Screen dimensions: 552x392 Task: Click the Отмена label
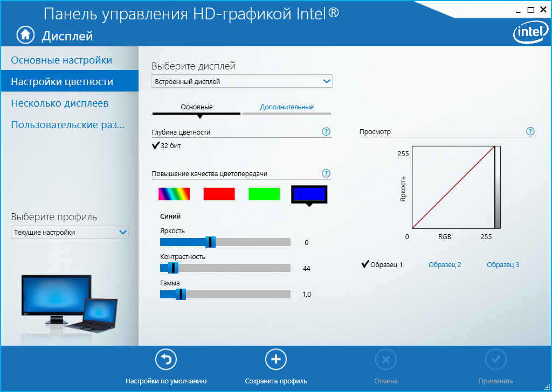tap(386, 381)
